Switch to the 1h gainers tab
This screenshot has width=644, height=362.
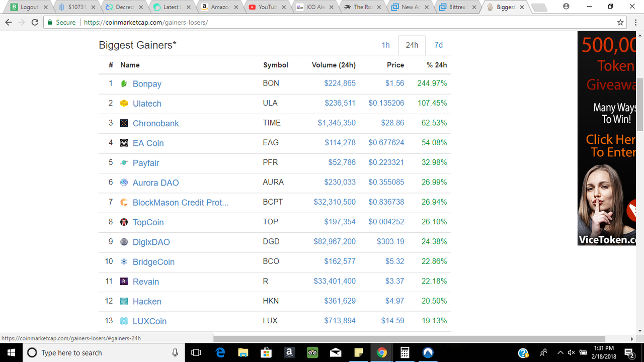pyautogui.click(x=385, y=45)
